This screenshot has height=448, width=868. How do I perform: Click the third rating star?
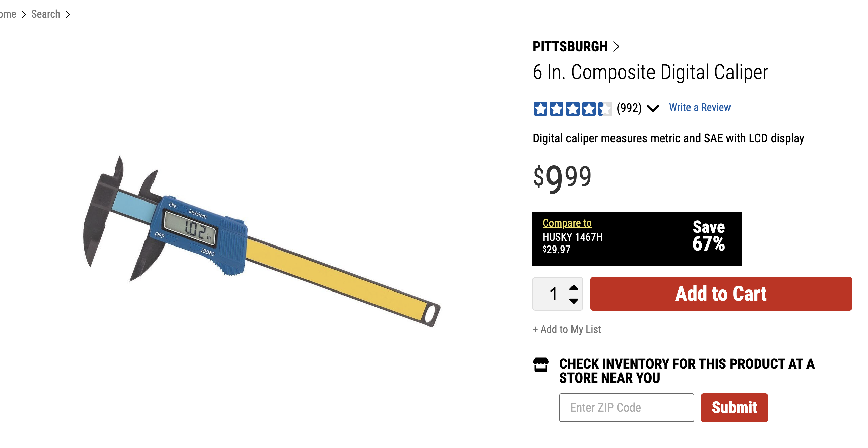tap(573, 109)
